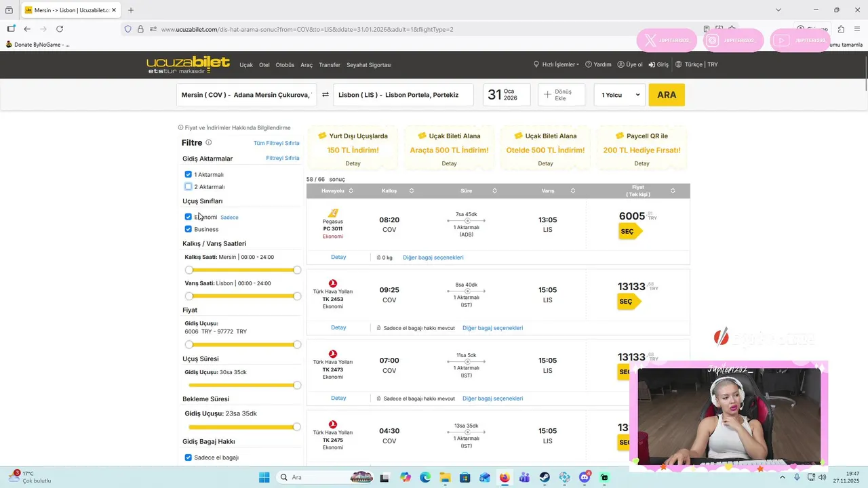The height and width of the screenshot is (488, 868).
Task: Click info icon before Fiyat ve İndirimler
Action: click(x=180, y=127)
